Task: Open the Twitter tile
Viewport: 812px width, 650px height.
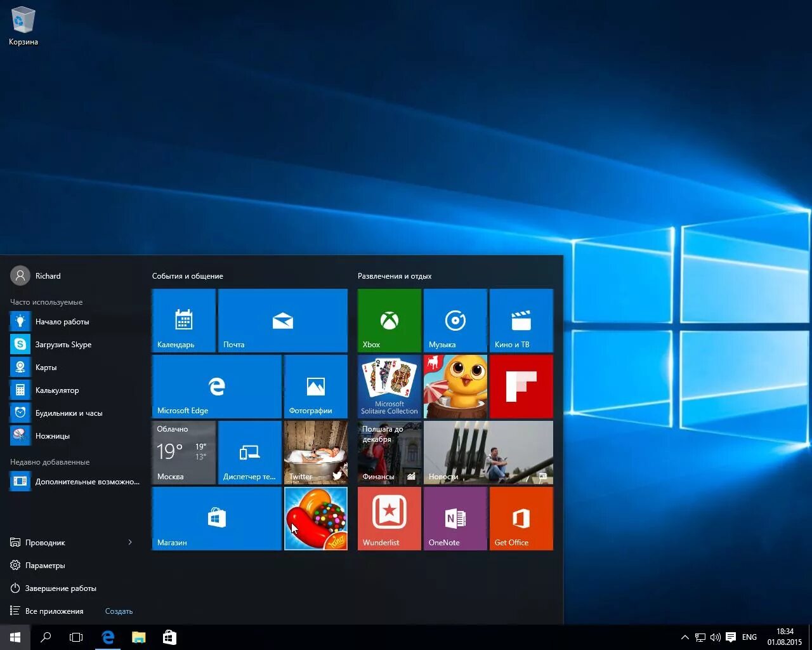Action: (x=316, y=453)
